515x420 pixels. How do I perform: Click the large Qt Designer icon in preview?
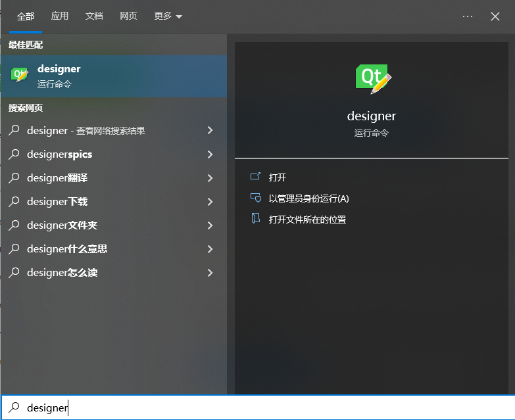[x=374, y=79]
